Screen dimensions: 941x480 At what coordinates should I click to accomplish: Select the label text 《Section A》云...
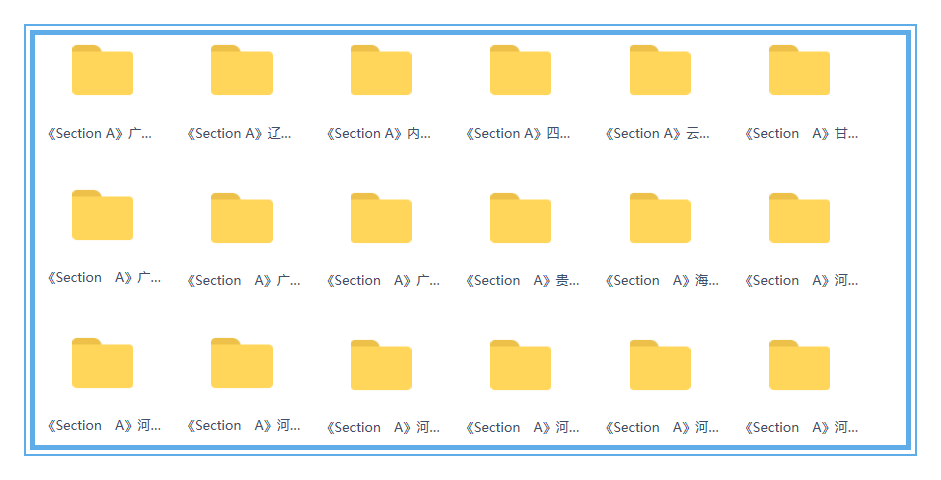tap(658, 133)
